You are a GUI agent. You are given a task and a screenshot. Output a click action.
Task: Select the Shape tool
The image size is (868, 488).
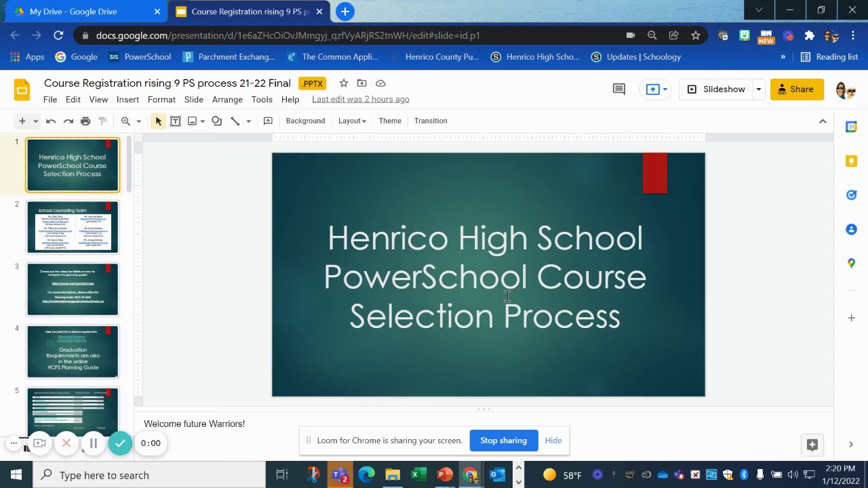pyautogui.click(x=217, y=121)
